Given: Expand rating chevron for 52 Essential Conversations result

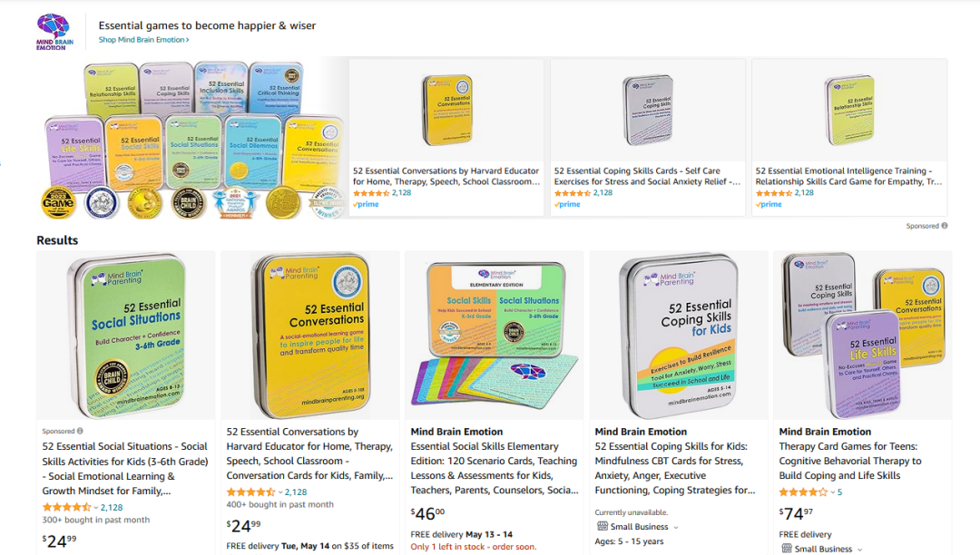Looking at the screenshot, I should [279, 492].
